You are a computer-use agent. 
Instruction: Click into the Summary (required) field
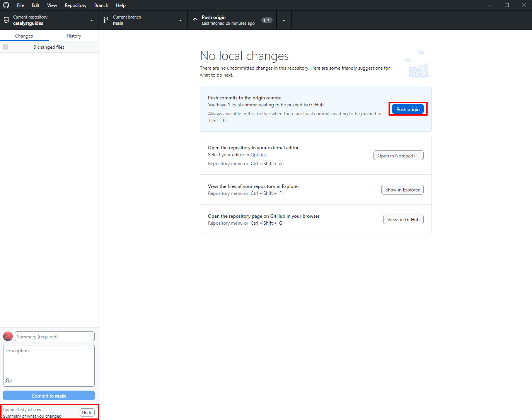pos(55,336)
